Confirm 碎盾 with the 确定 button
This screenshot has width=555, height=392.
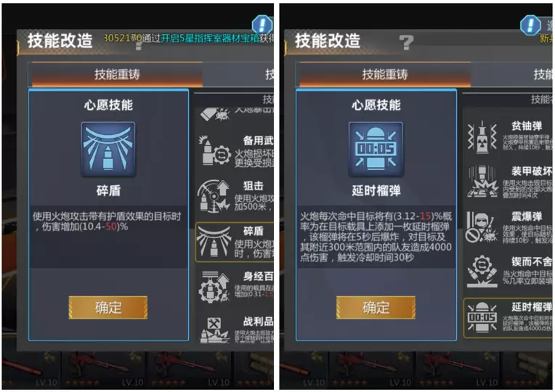108,308
